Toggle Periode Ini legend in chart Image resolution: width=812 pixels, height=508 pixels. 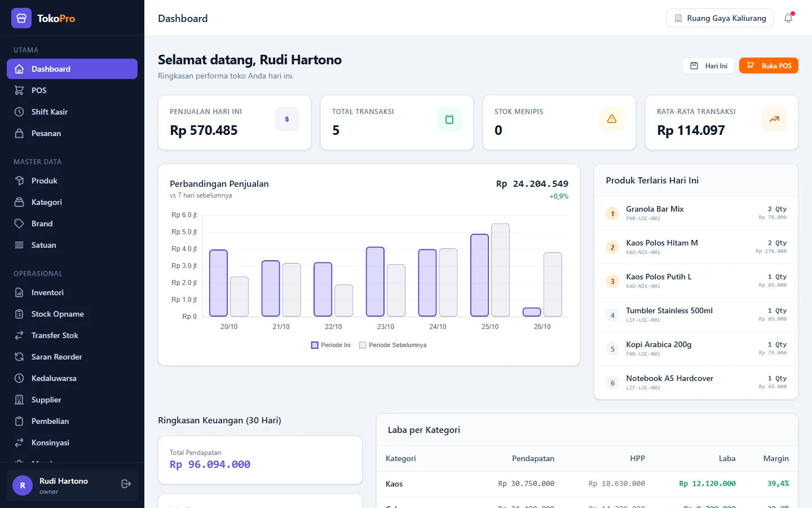tap(331, 345)
